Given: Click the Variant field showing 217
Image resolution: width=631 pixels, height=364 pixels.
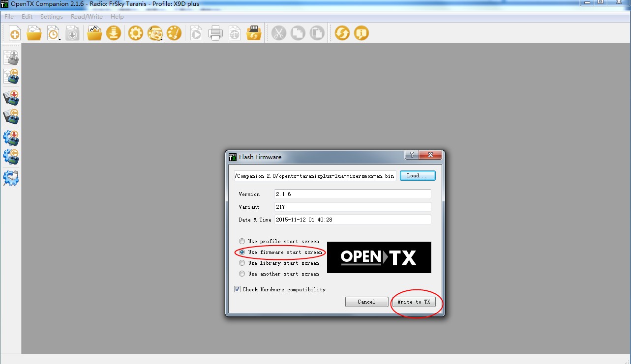Looking at the screenshot, I should coord(353,207).
